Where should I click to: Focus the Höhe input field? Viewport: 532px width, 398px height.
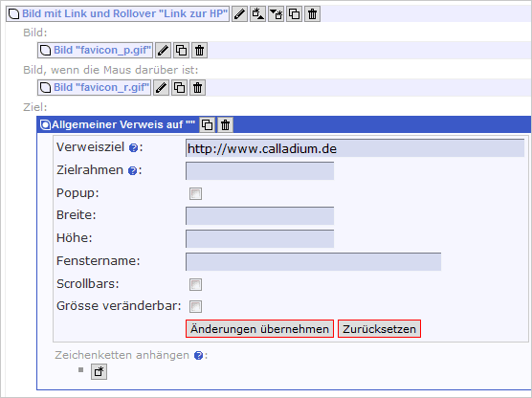(x=260, y=238)
